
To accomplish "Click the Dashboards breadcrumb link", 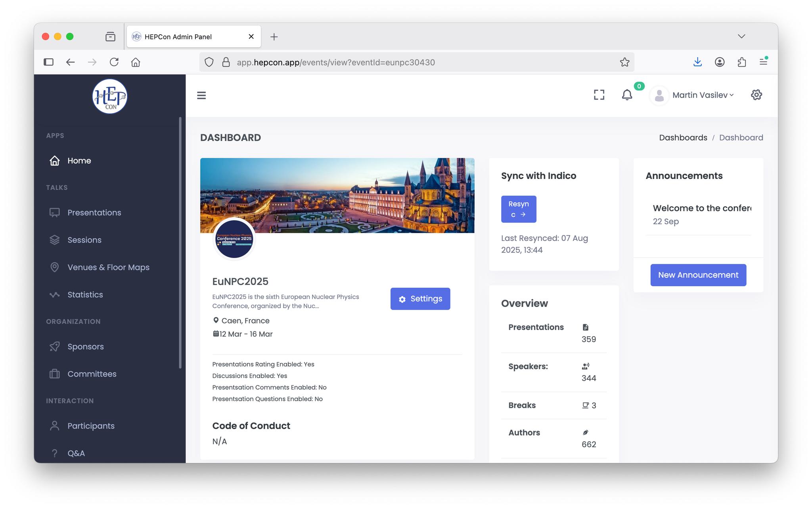I will click(x=683, y=138).
